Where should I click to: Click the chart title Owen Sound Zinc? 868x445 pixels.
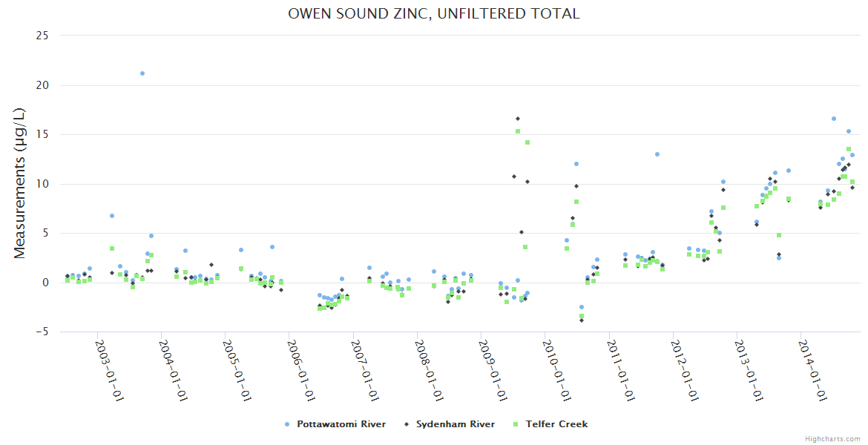[x=434, y=14]
